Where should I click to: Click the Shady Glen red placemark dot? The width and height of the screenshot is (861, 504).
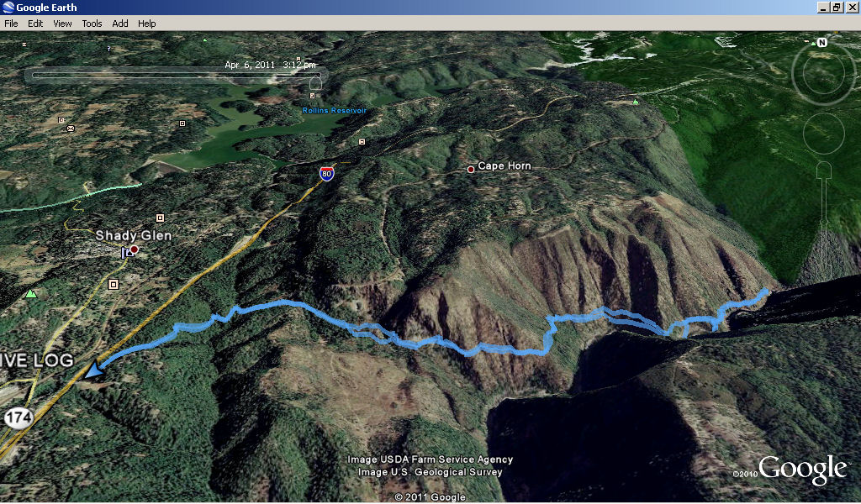click(134, 249)
